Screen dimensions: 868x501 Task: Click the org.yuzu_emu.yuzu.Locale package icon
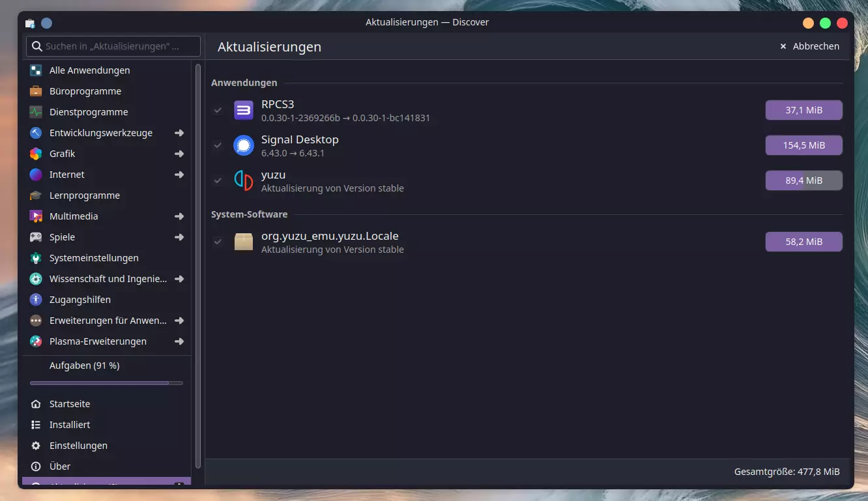[x=244, y=242]
